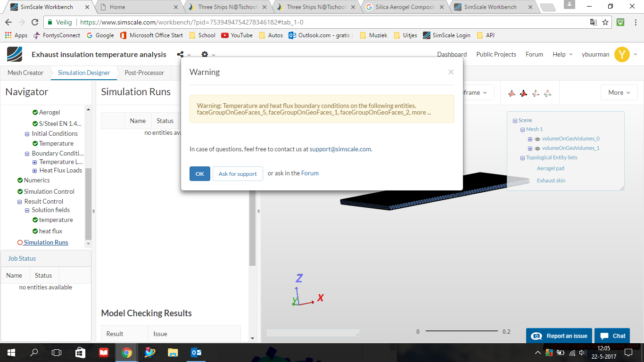Click the SimScale logo in the top-left corner
This screenshot has height=362, width=644.
[x=14, y=54]
